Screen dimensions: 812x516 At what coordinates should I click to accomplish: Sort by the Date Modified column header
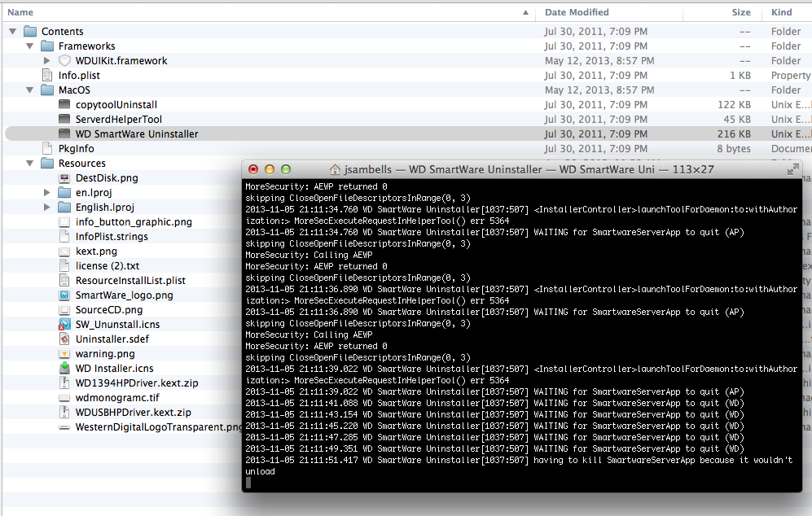point(577,12)
